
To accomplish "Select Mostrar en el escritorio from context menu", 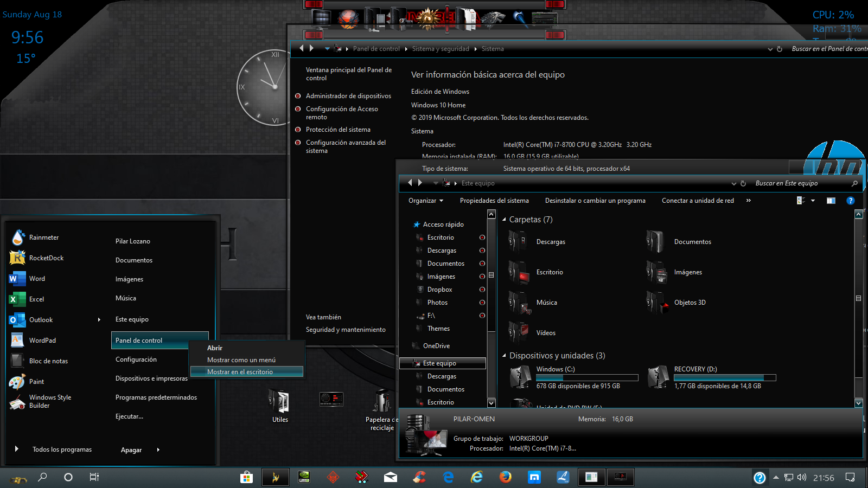I will click(240, 372).
